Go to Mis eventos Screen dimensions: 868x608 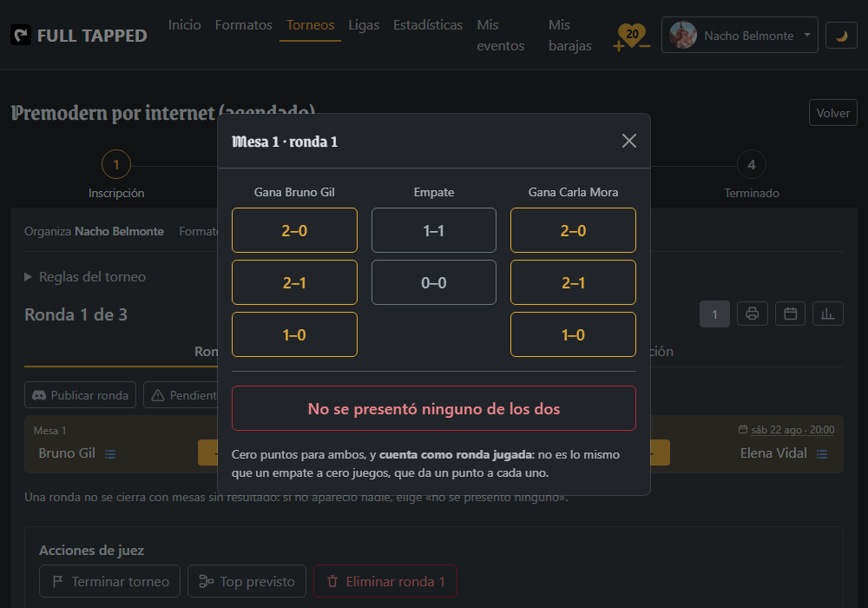[501, 36]
